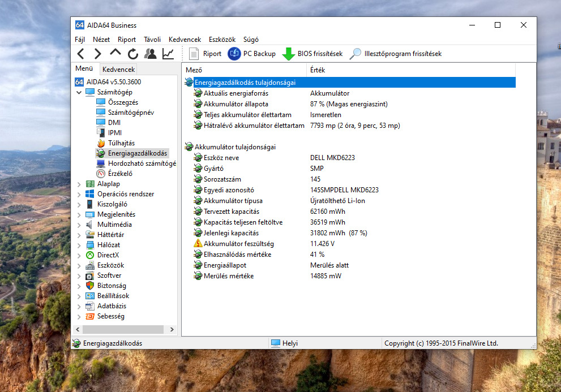Click Illesztőprogram frissítések toolbar label
Viewport: 561px width, 392px height.
[x=403, y=54]
